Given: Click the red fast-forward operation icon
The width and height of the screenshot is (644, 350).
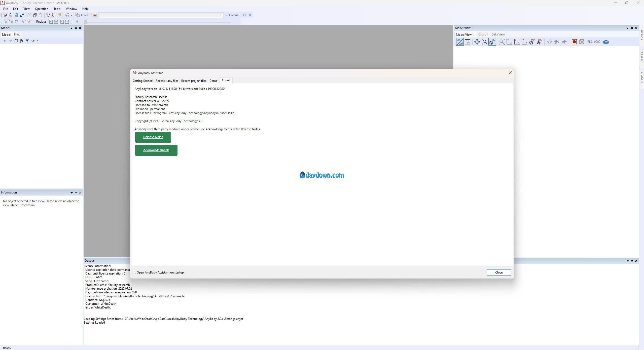Looking at the screenshot, I should (95, 15).
